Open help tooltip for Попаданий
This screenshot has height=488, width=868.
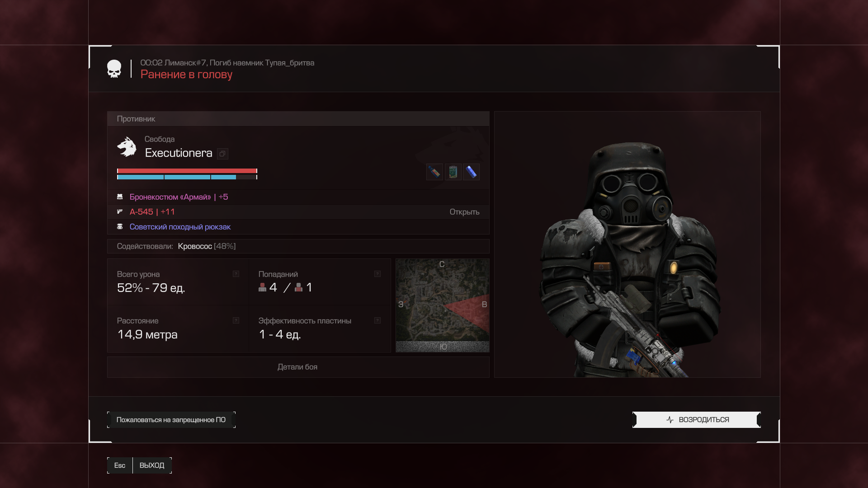[377, 274]
